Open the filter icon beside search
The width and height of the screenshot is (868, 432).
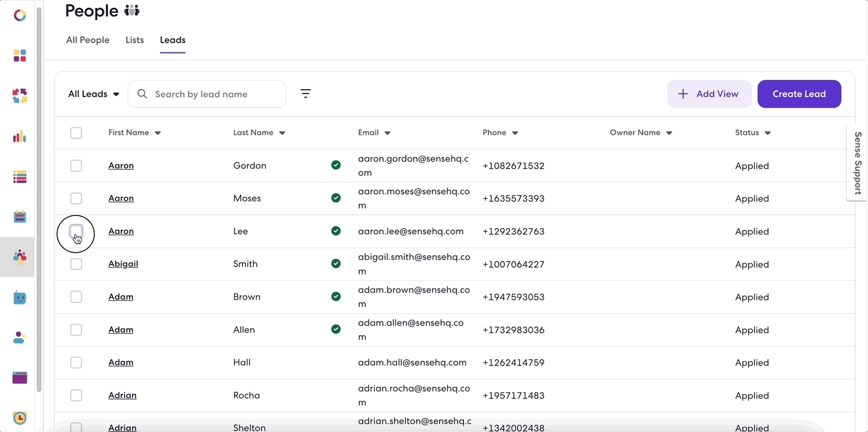pos(306,93)
